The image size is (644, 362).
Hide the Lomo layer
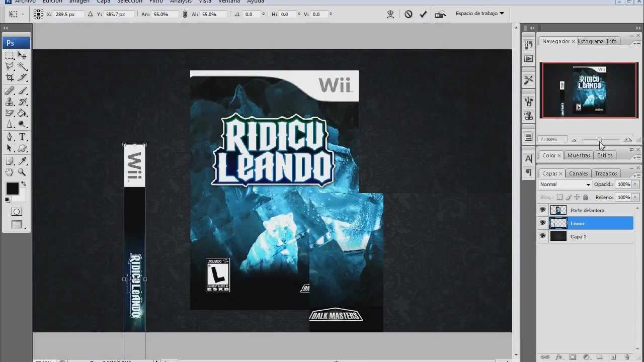pyautogui.click(x=542, y=223)
